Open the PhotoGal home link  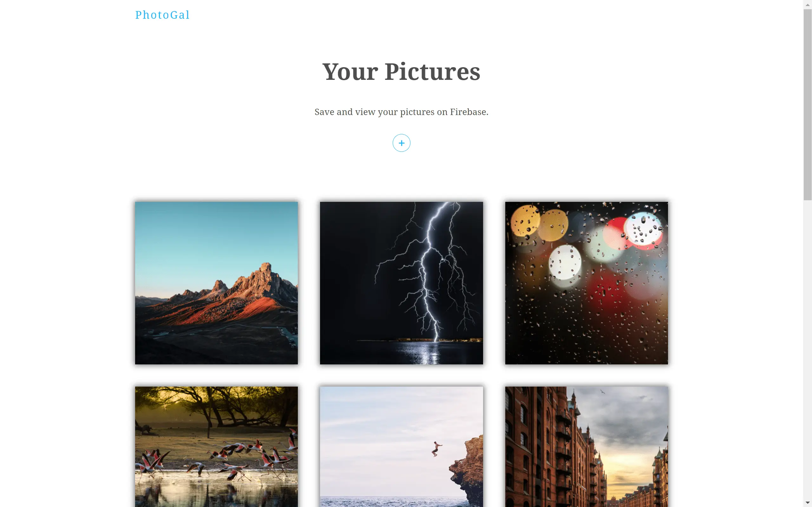tap(162, 15)
